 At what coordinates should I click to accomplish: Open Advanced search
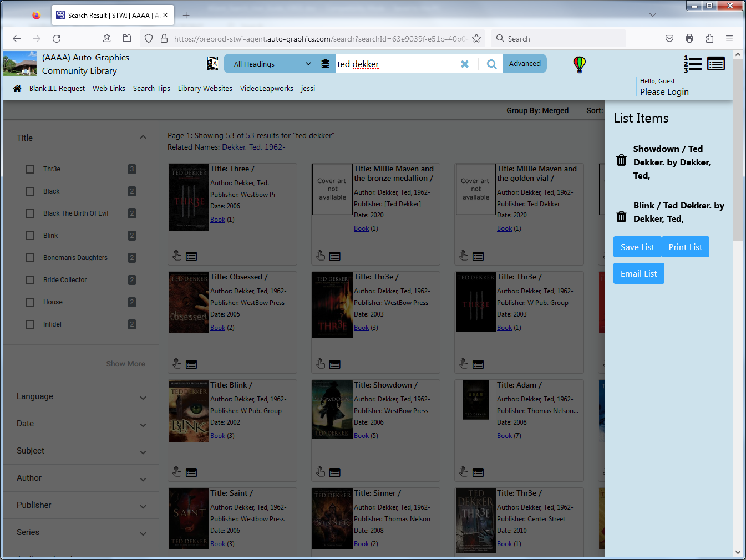[525, 64]
